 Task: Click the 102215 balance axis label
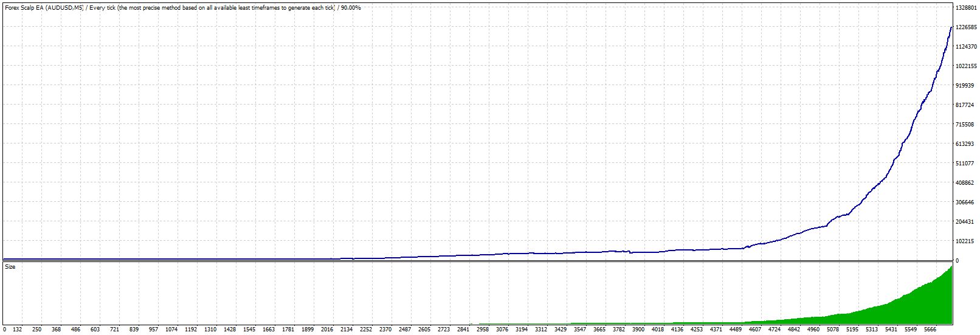[964, 241]
